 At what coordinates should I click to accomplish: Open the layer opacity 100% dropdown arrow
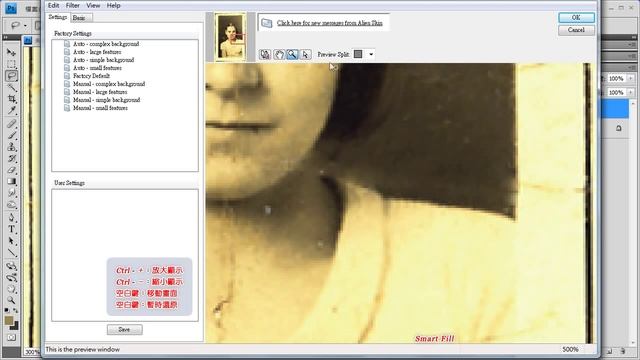click(631, 78)
